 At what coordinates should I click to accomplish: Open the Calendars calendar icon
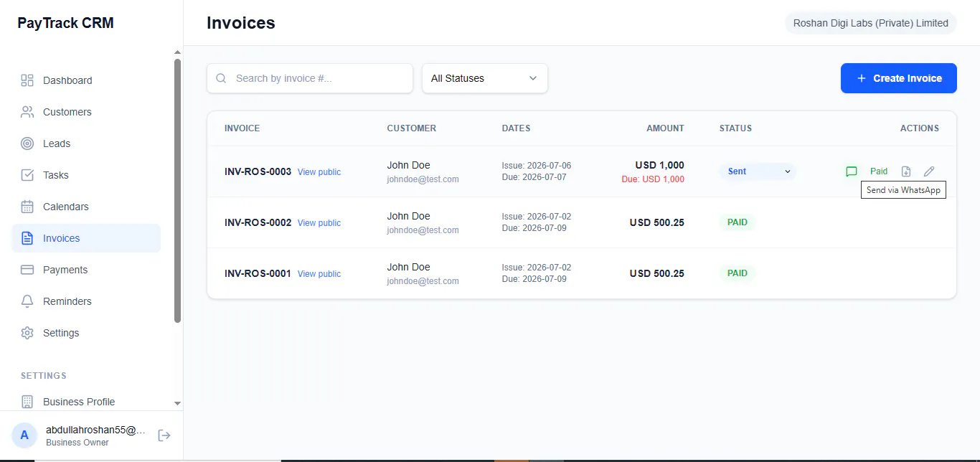click(27, 207)
